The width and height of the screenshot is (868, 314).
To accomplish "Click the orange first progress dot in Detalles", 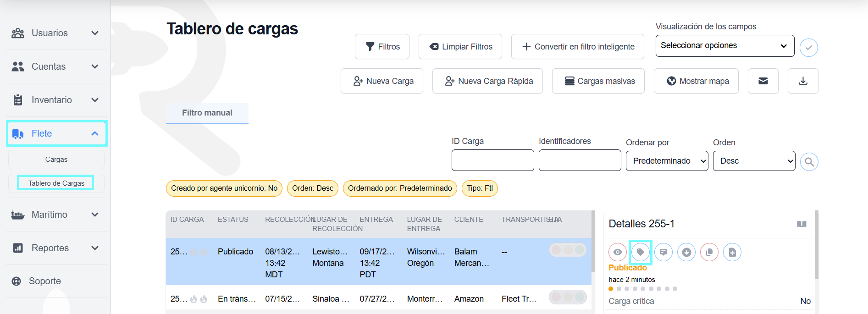I will pos(611,289).
